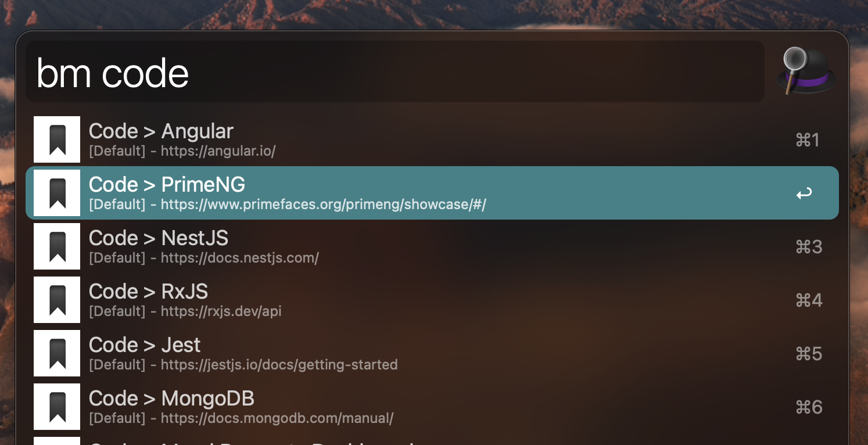Viewport: 868px width, 445px height.
Task: Click the bookmark icon beside Code > MongoDB
Action: pos(57,407)
